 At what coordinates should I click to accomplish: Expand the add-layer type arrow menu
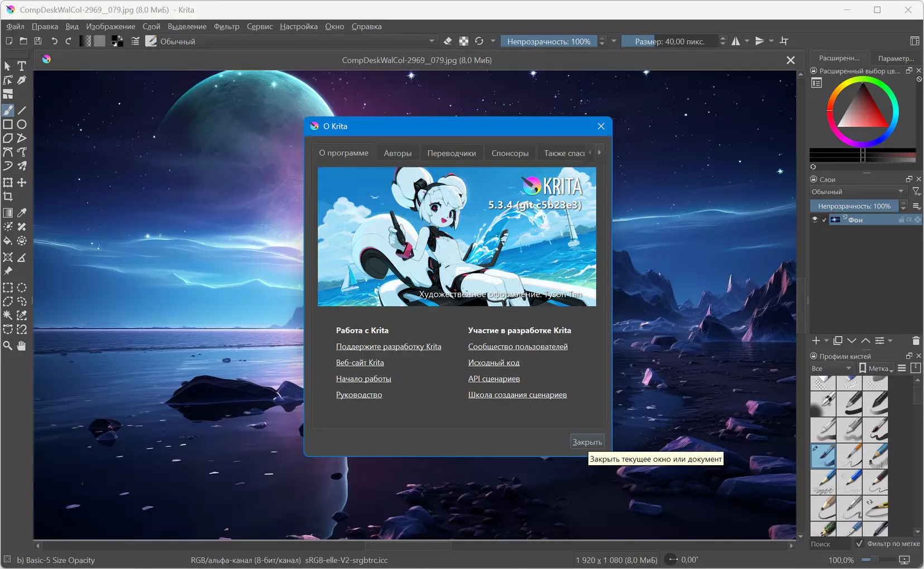click(826, 341)
